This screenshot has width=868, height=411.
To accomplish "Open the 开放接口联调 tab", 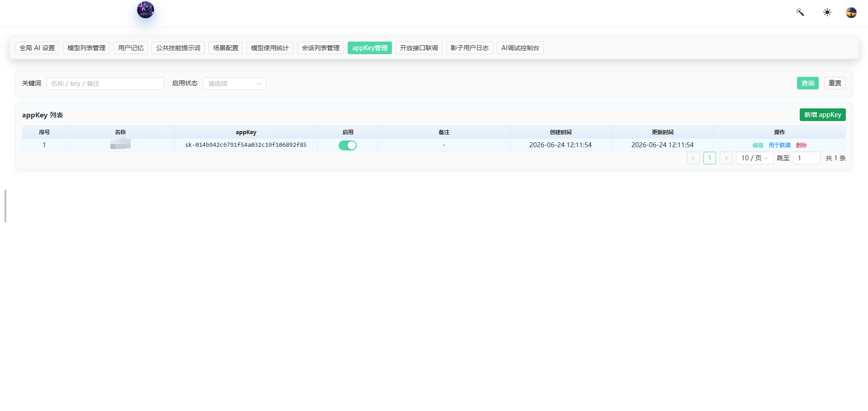I will [x=419, y=48].
